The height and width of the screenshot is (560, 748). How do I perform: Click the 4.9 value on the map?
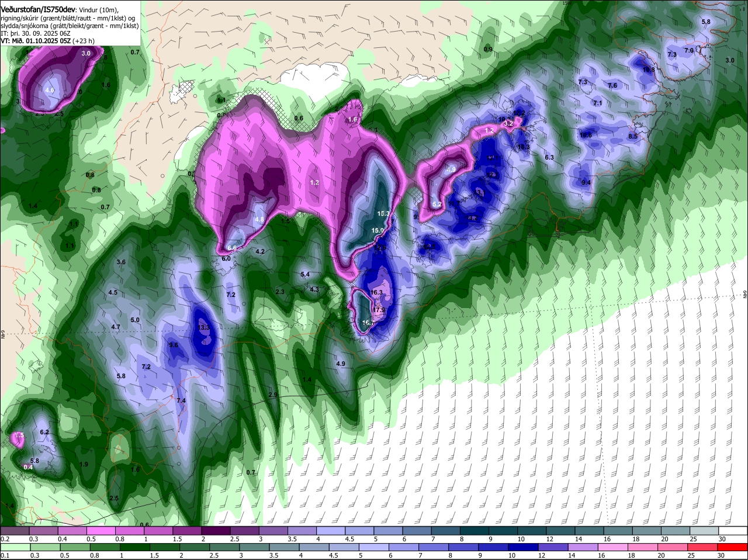point(341,364)
